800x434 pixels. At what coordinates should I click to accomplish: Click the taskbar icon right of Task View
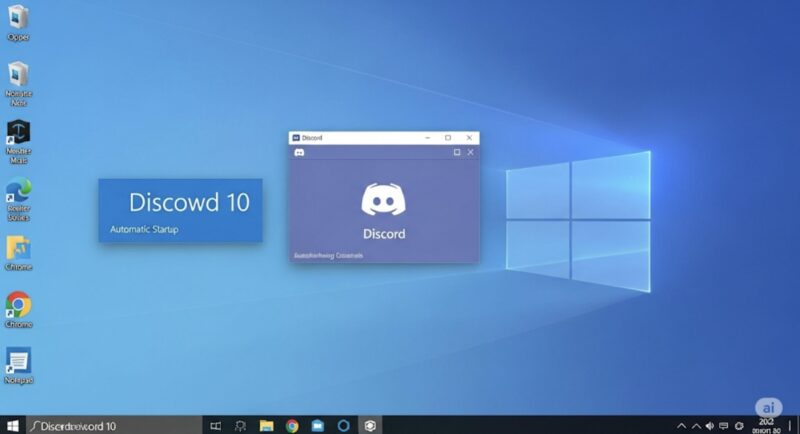[x=240, y=426]
